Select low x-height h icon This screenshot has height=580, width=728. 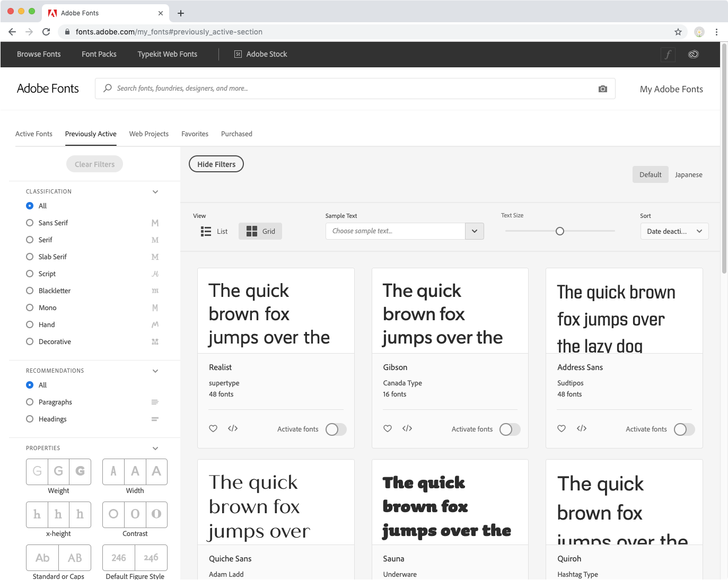37,514
